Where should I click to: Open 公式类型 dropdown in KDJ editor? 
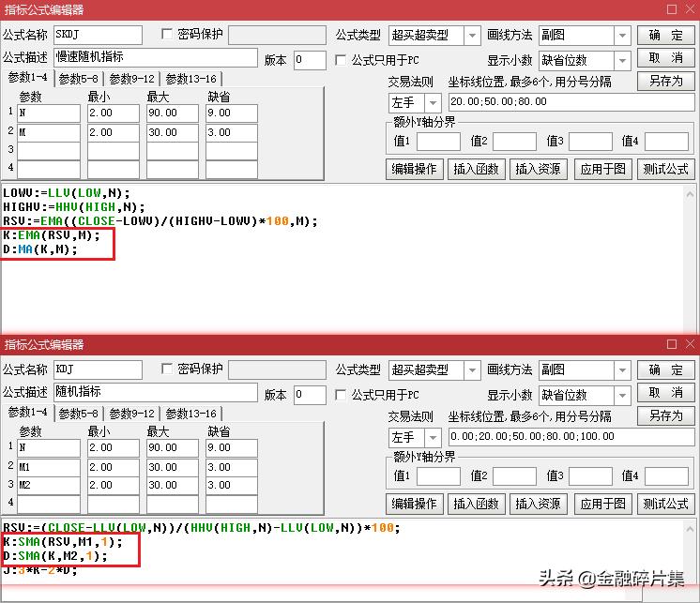[x=472, y=370]
